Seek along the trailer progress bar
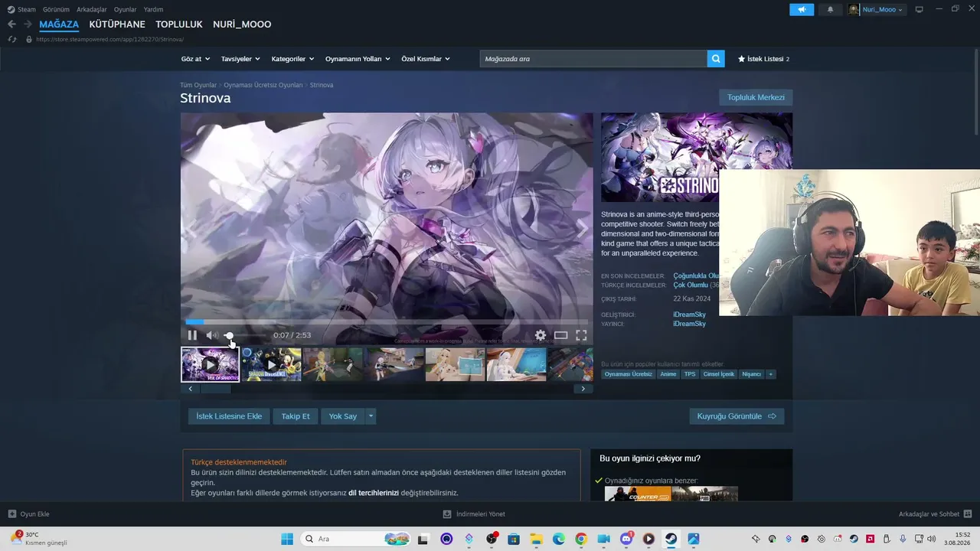The image size is (980, 551). point(387,322)
